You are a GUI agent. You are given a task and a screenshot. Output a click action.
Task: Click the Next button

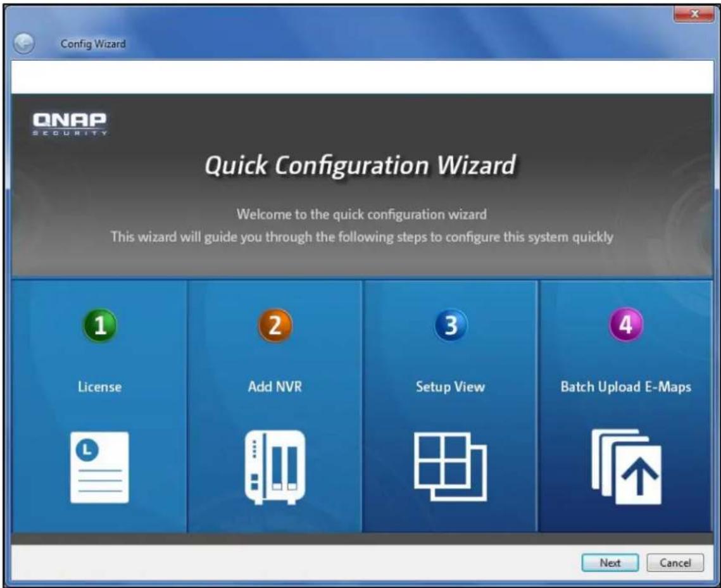click(610, 563)
